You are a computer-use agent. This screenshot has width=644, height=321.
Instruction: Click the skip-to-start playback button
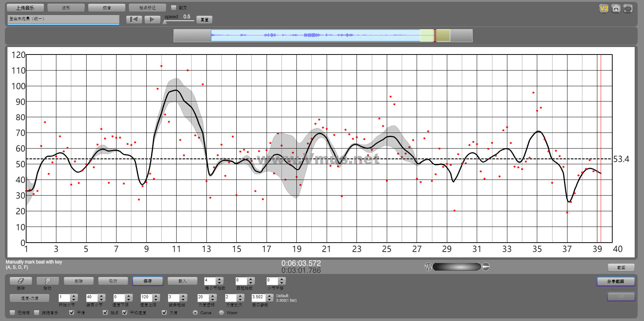coord(134,19)
